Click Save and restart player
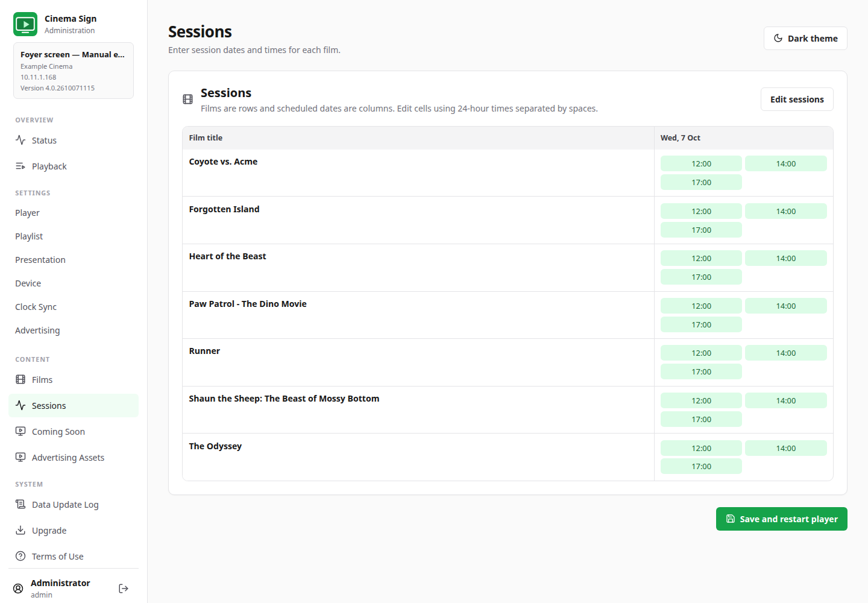This screenshot has width=868, height=603. [782, 519]
